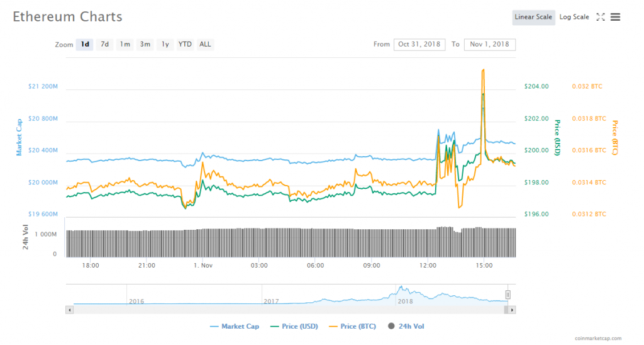644x345 pixels.
Task: Open the chart hamburger menu
Action: (x=615, y=17)
